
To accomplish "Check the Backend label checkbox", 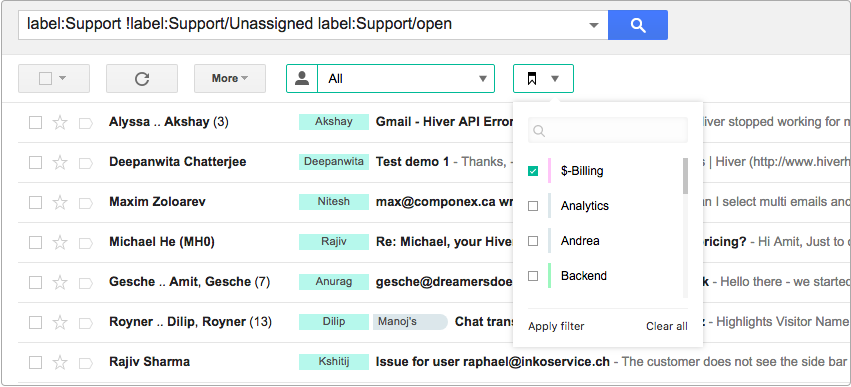I will (x=533, y=276).
